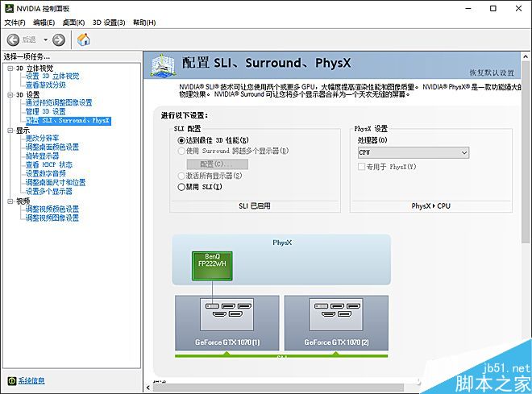Collapse the 视频 tree node

tap(10, 201)
